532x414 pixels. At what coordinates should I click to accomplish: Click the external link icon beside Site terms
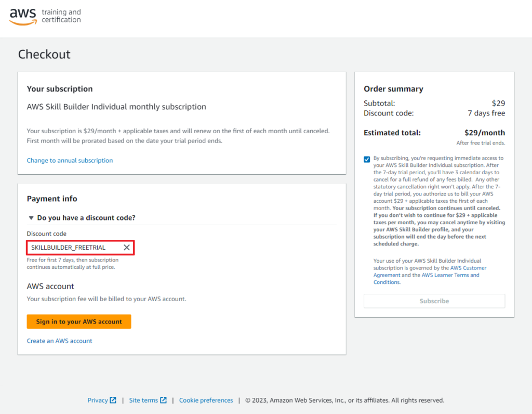pyautogui.click(x=163, y=400)
